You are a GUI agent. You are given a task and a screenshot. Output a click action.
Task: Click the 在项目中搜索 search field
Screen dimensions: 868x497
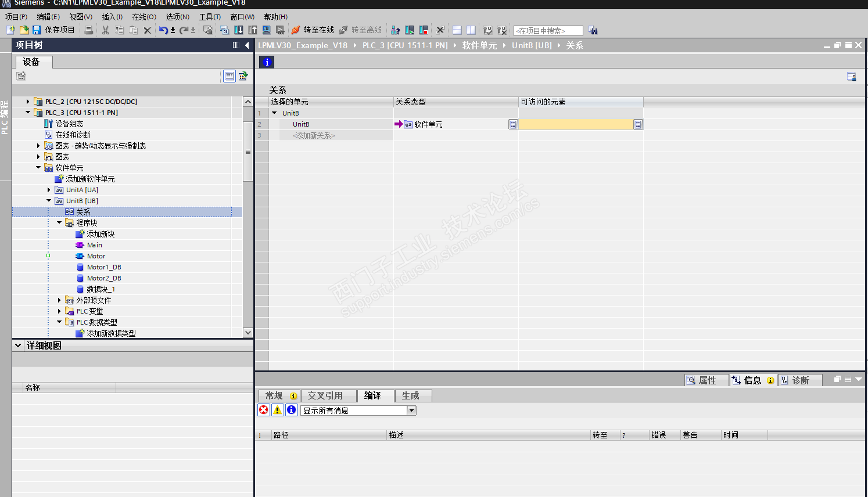click(548, 31)
